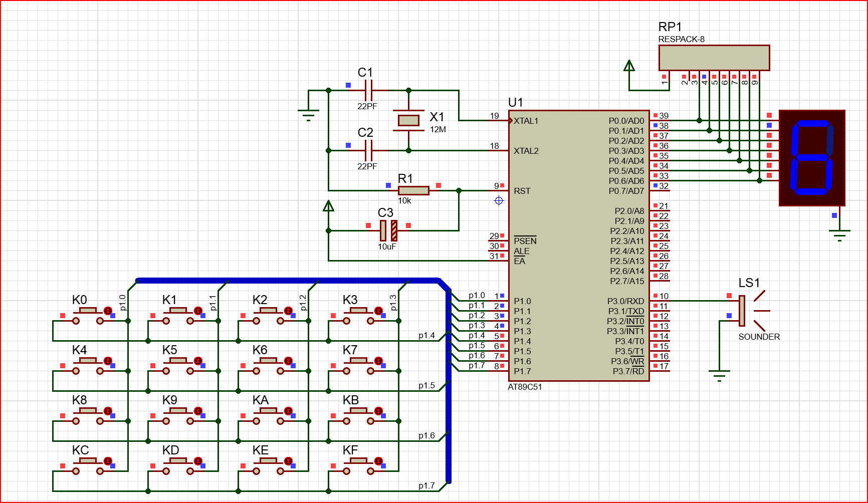The height and width of the screenshot is (503, 868).
Task: Click the 'p1.6' net label on the keypad row wire
Action: (x=426, y=435)
